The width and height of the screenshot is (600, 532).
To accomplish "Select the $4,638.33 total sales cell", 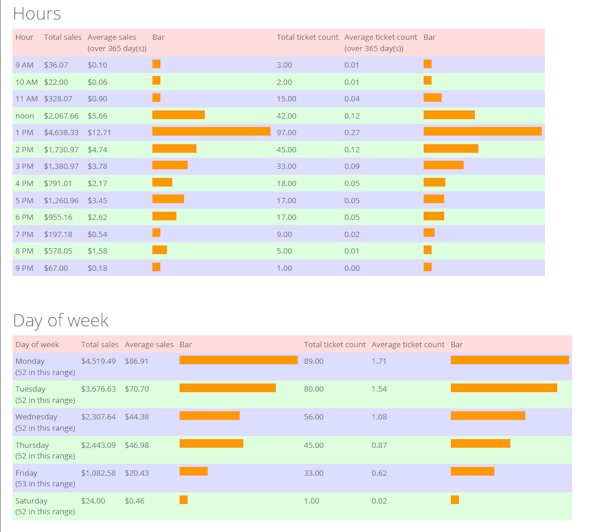I will tap(61, 132).
